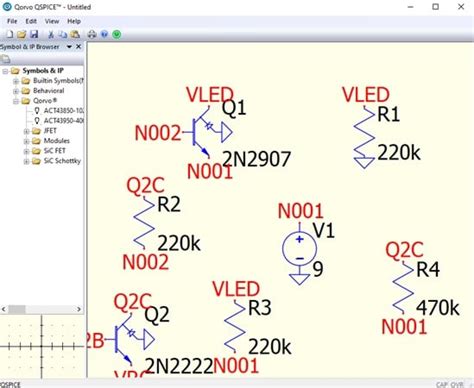Click the Open file folder toolbar icon
This screenshot has width=474, height=388.
point(22,34)
